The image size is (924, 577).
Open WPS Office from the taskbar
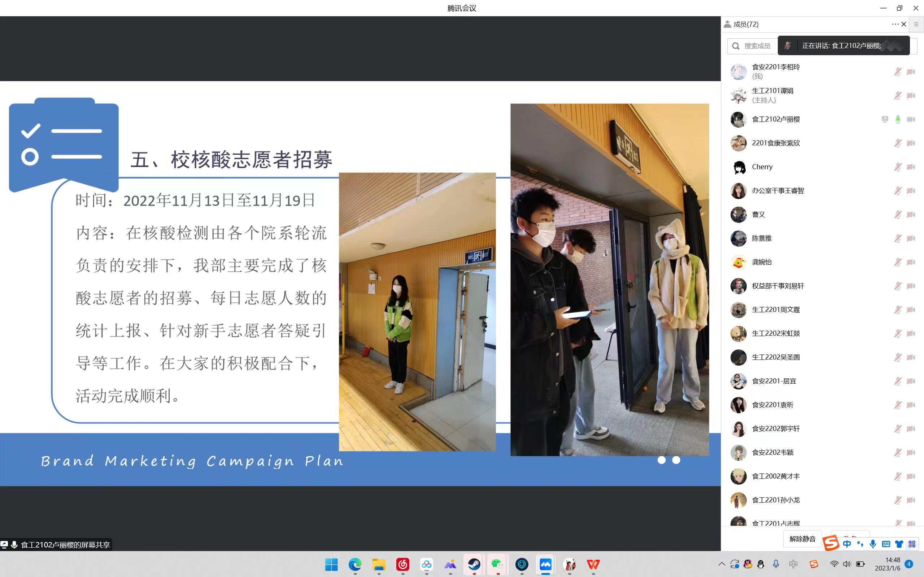pos(593,564)
